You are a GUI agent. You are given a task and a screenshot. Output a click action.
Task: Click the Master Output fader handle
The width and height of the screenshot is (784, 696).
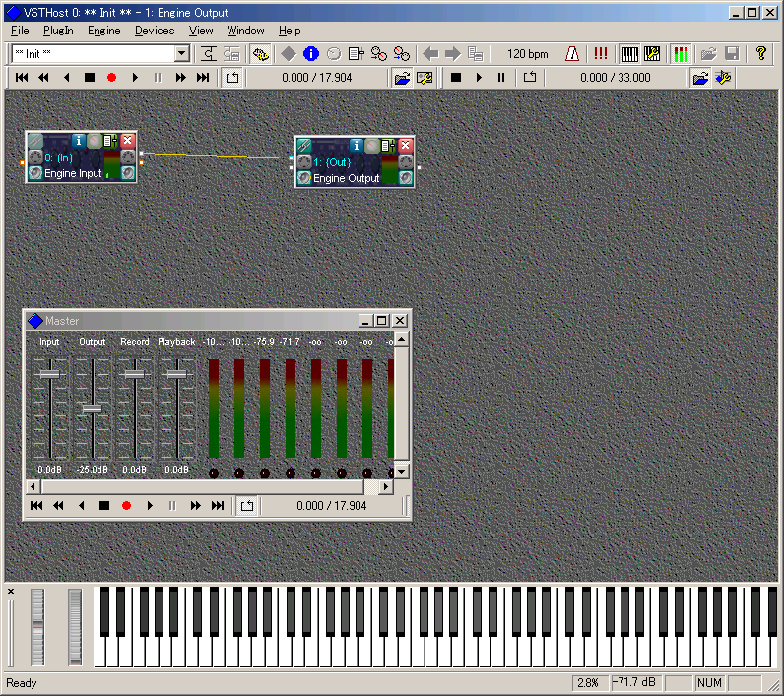point(92,410)
